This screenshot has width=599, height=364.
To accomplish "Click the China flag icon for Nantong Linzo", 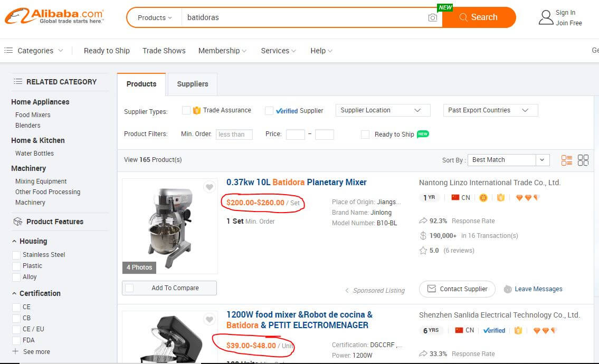I will (455, 197).
